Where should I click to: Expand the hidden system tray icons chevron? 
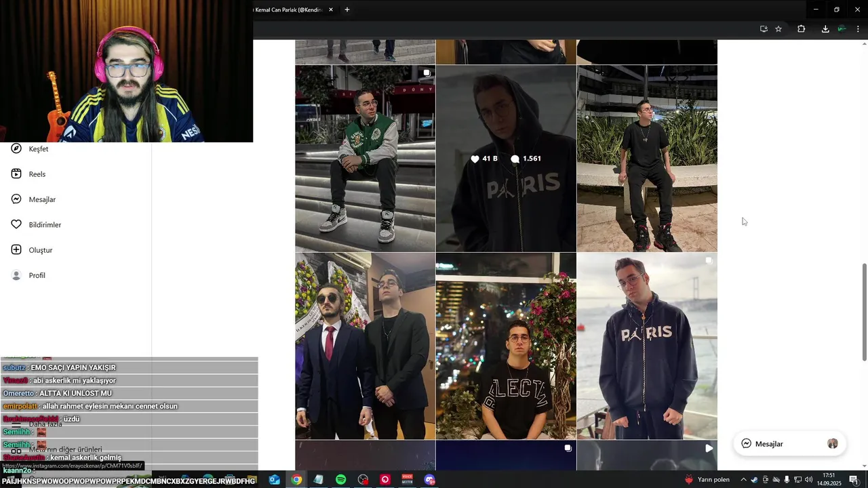(x=743, y=480)
